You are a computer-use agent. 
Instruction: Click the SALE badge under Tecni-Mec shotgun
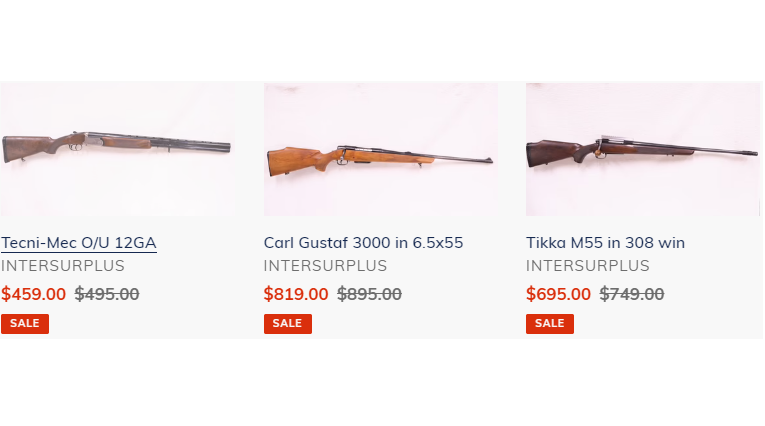pyautogui.click(x=24, y=324)
